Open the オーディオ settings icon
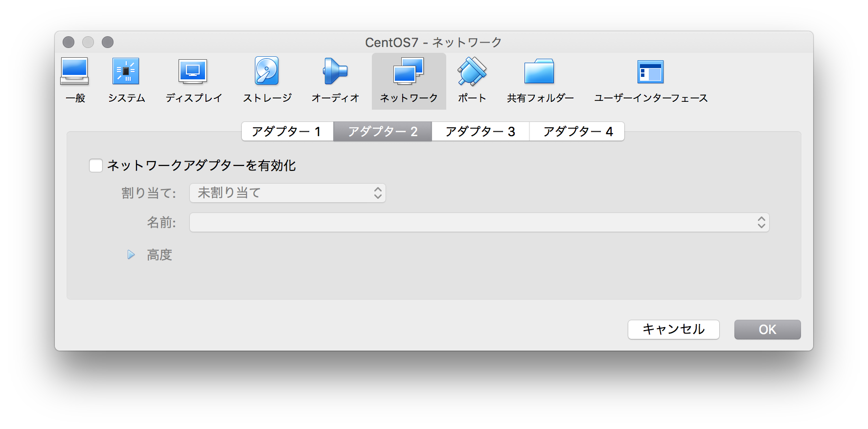Image resolution: width=868 pixels, height=429 pixels. [335, 81]
